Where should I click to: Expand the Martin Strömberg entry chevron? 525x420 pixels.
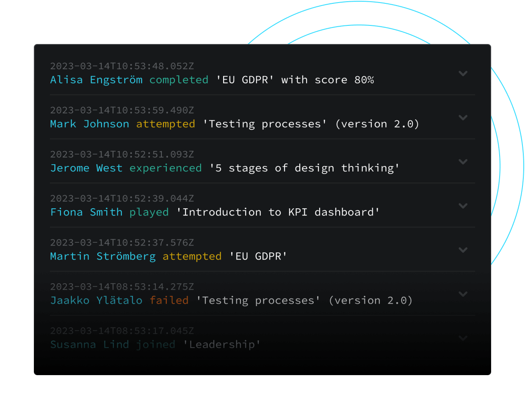(x=463, y=250)
